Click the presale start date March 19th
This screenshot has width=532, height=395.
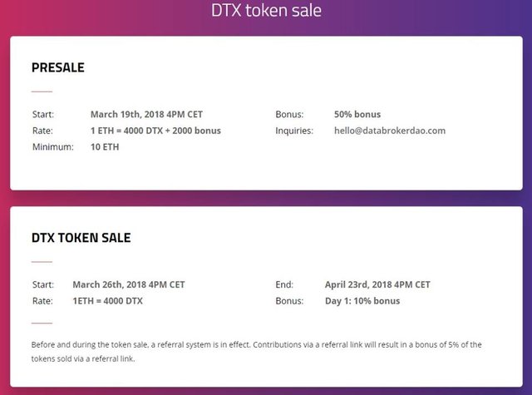coord(146,114)
